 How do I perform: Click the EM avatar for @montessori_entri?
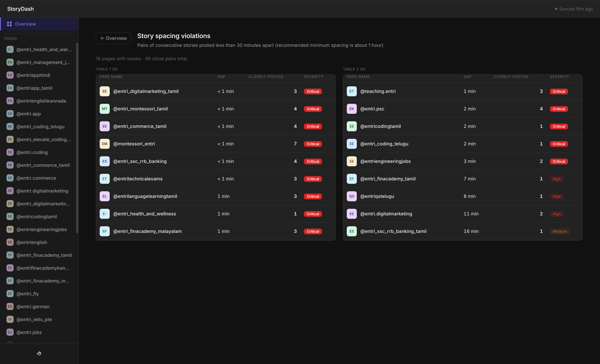pyautogui.click(x=104, y=144)
